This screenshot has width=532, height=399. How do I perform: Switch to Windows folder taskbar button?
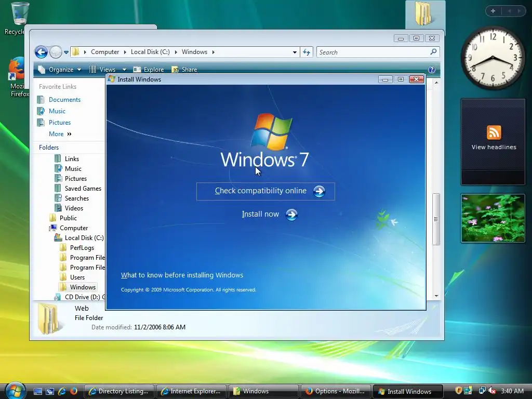[x=263, y=391]
